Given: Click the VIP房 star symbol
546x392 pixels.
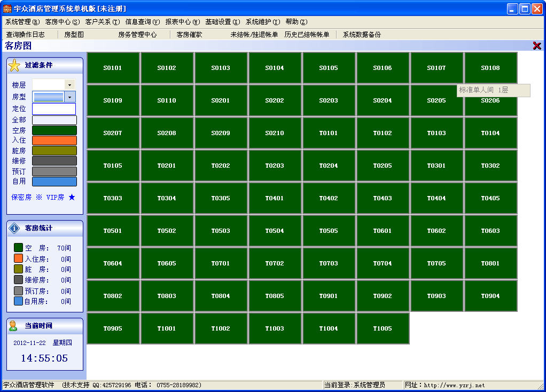Looking at the screenshot, I should point(72,197).
